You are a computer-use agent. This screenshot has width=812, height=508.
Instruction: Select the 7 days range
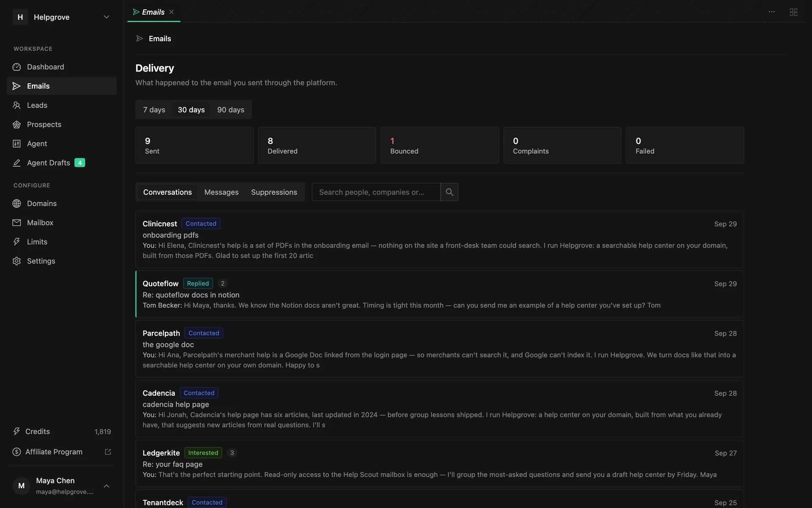(x=154, y=110)
